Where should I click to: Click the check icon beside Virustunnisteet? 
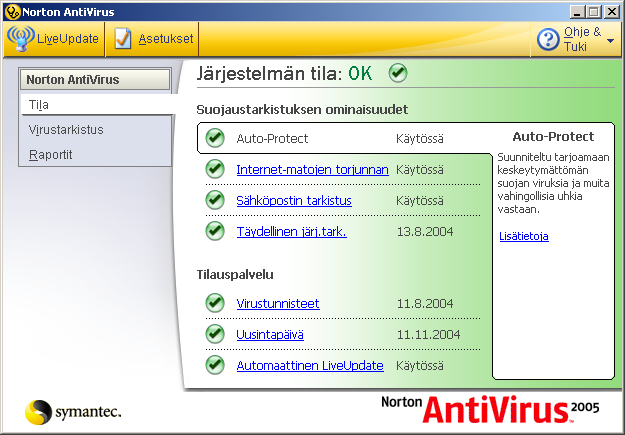tap(215, 303)
